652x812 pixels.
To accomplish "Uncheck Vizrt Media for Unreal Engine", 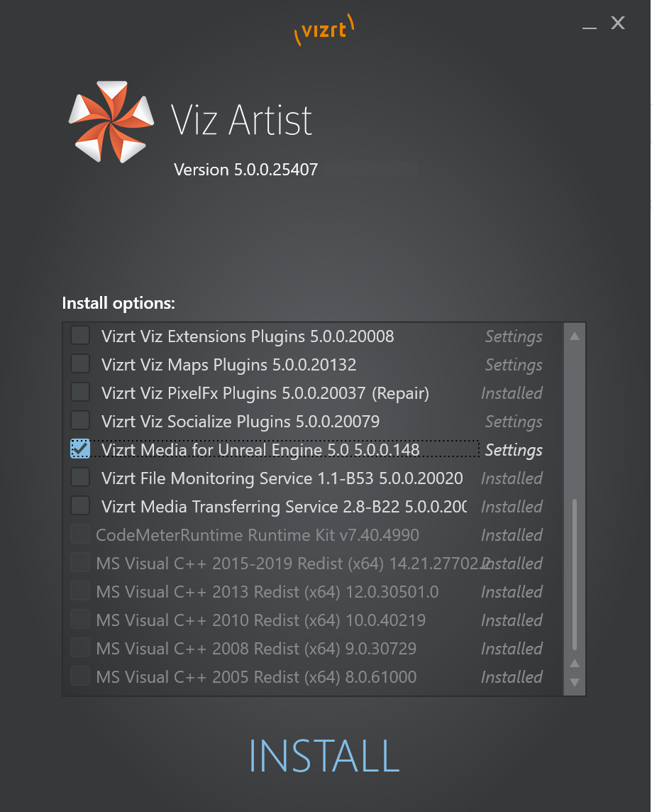I will click(x=80, y=449).
